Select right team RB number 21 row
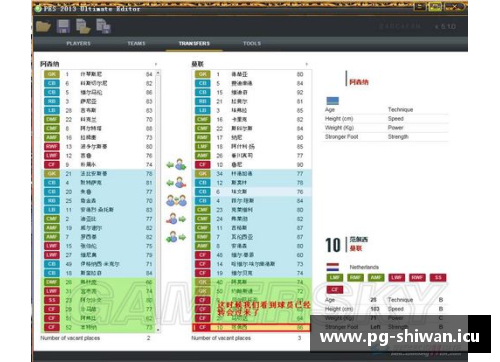The height and width of the screenshot is (362, 500). click(x=252, y=101)
